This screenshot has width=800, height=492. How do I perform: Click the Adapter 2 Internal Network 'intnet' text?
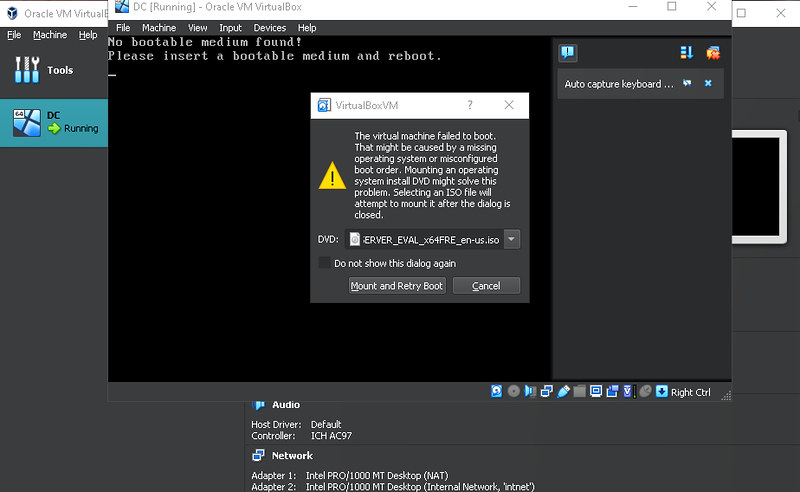coord(420,486)
